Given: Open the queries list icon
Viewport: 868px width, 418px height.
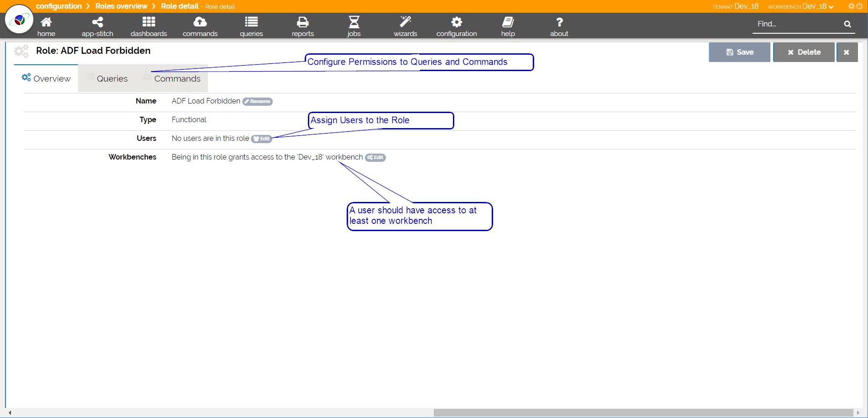Looking at the screenshot, I should 251,22.
